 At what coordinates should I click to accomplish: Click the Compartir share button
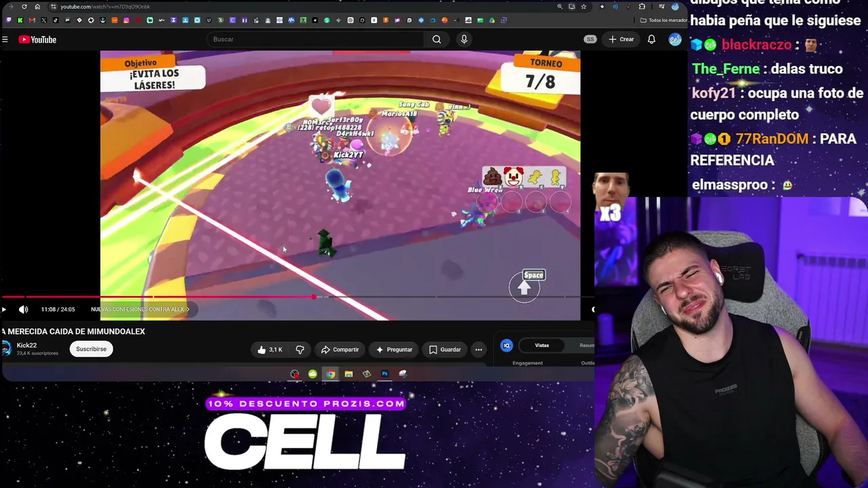[340, 350]
